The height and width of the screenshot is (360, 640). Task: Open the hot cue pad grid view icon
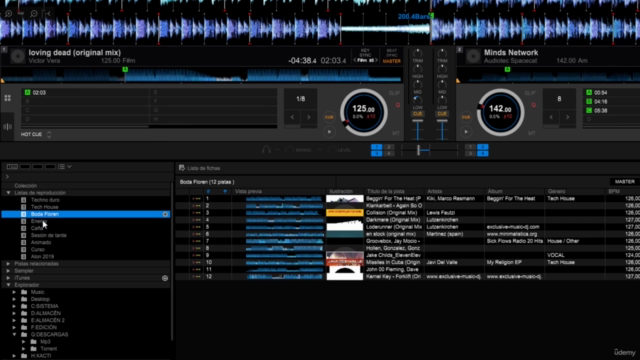tap(7, 98)
